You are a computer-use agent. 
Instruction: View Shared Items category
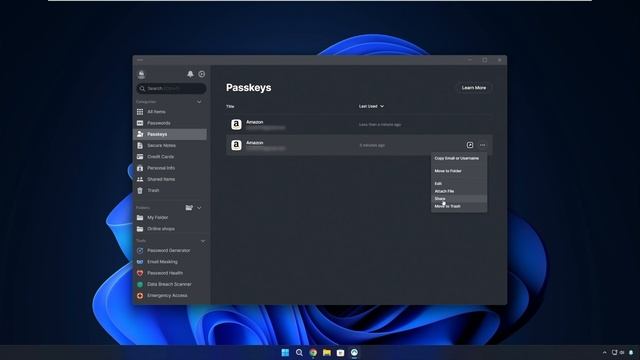tap(170, 179)
